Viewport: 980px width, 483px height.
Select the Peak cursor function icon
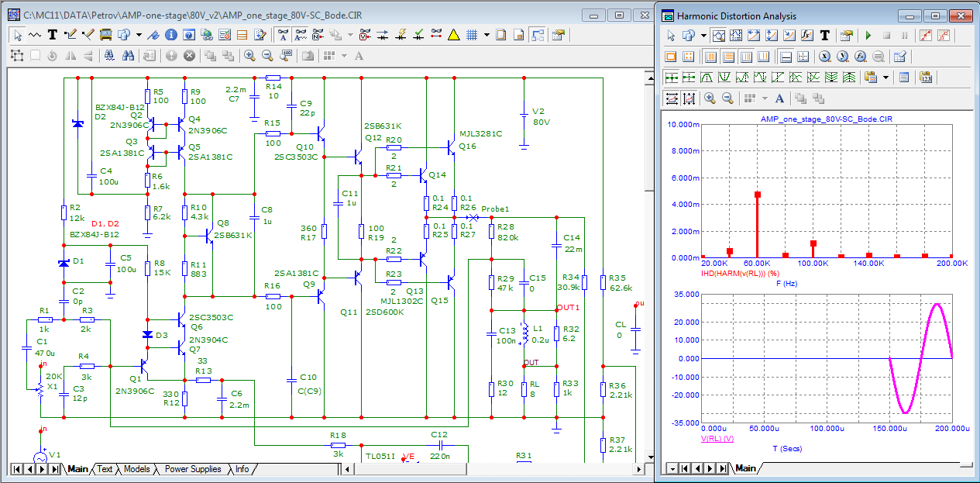(x=706, y=78)
